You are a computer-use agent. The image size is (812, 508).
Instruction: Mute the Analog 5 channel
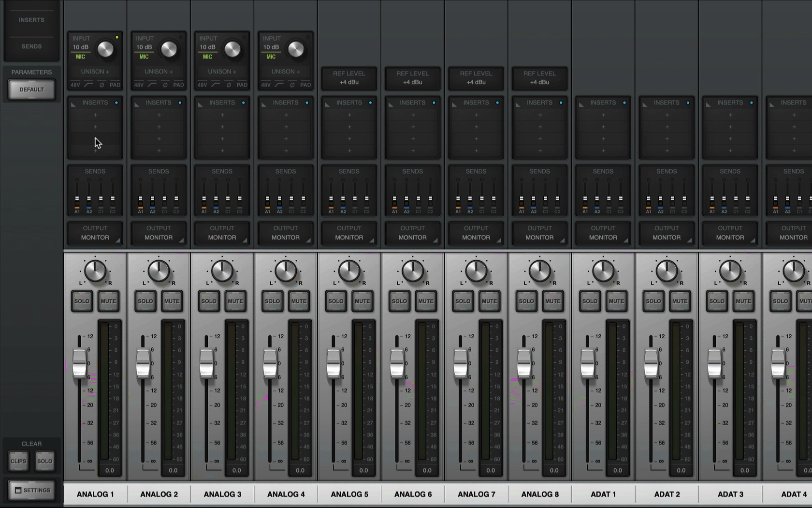[x=362, y=301]
